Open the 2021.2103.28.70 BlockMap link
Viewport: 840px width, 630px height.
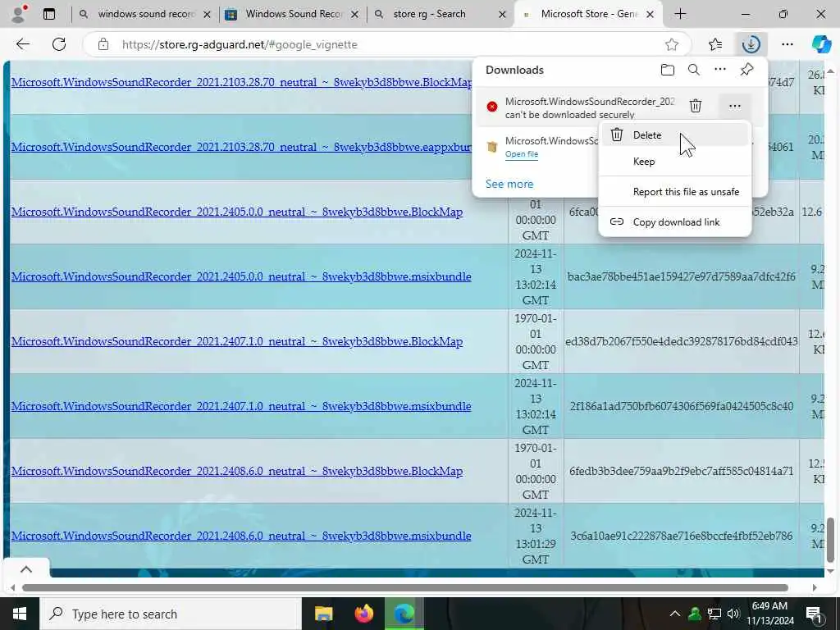[241, 83]
